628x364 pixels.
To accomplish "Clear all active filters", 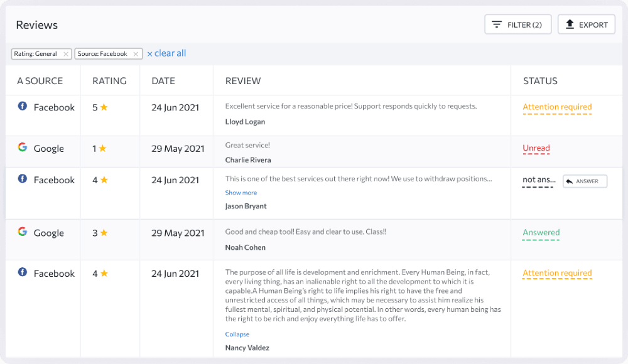I will point(166,53).
